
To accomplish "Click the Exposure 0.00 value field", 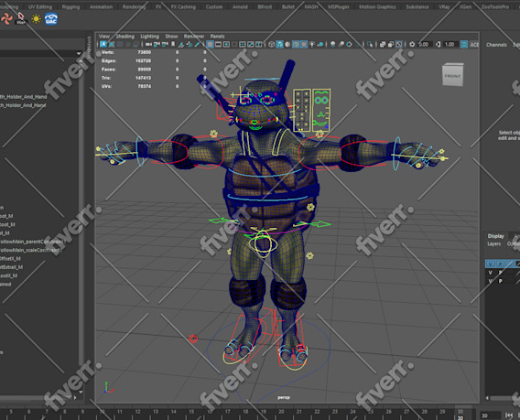I will [x=424, y=45].
